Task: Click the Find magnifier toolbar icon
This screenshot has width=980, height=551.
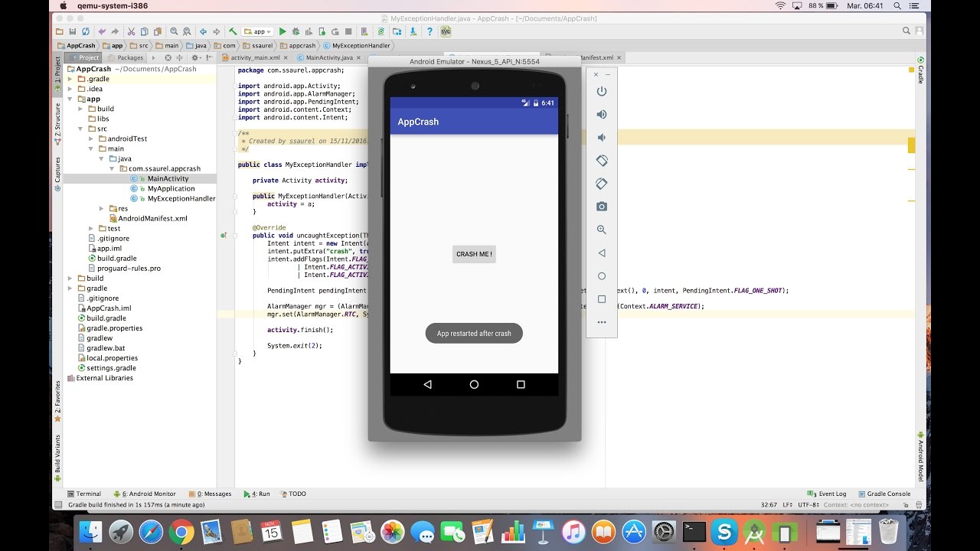Action: (x=174, y=31)
